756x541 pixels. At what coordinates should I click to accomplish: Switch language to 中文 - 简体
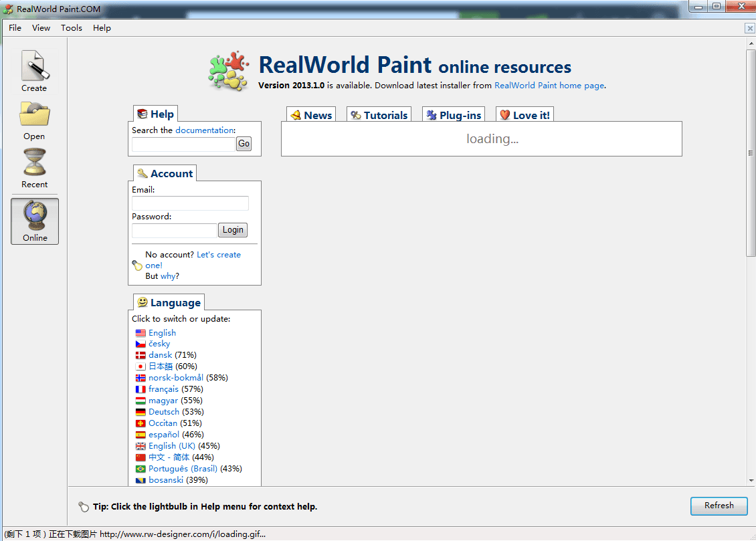click(169, 457)
